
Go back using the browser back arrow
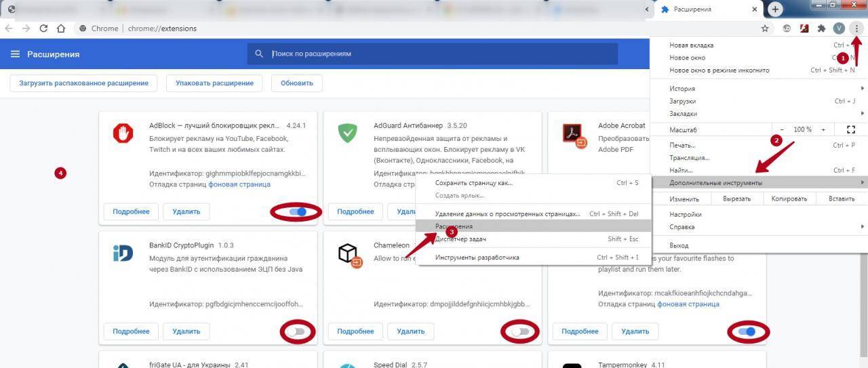click(9, 28)
